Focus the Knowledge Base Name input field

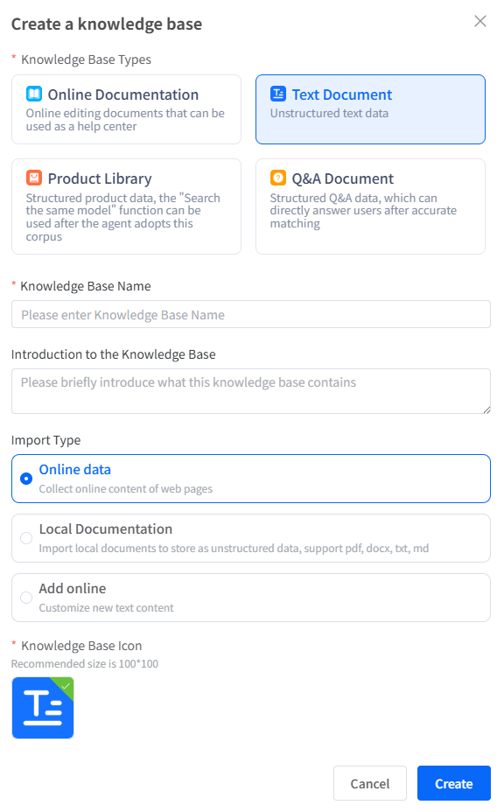251,314
